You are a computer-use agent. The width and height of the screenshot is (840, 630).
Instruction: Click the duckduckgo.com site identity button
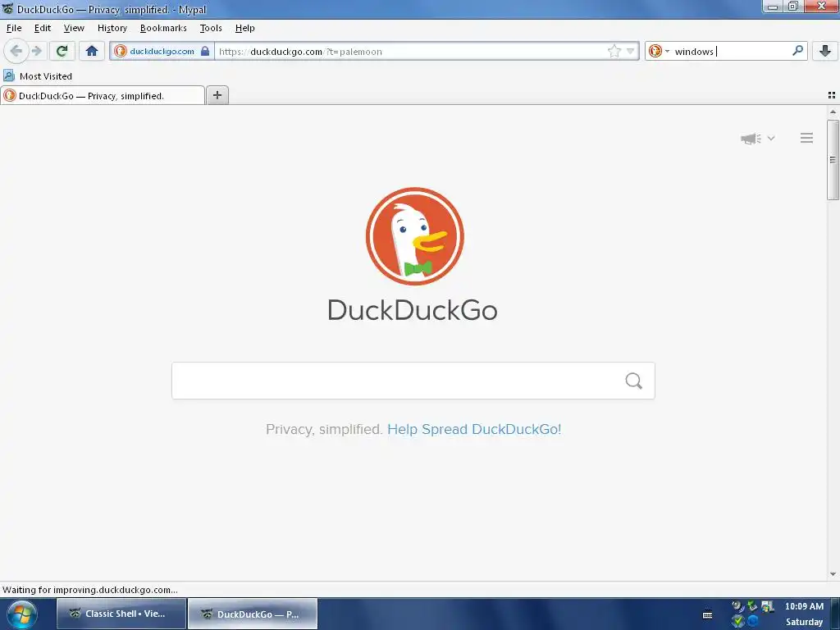click(x=162, y=52)
